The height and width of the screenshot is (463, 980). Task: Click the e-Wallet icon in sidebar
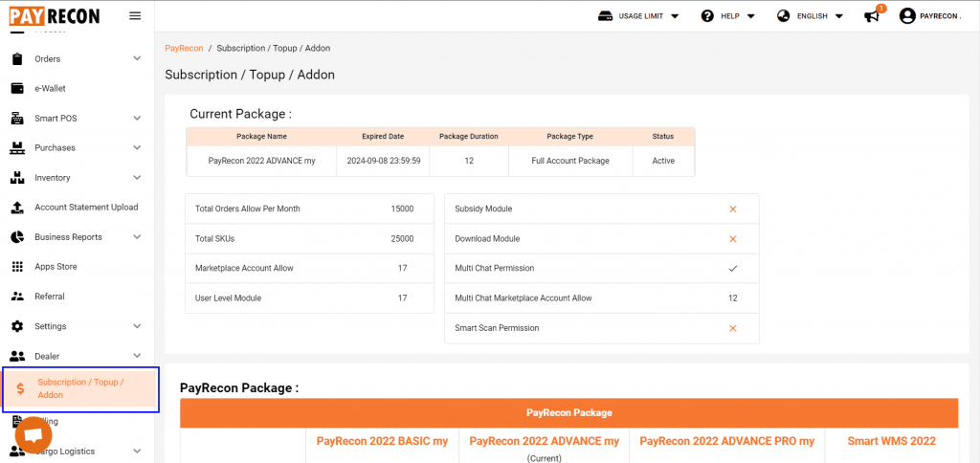tap(17, 89)
